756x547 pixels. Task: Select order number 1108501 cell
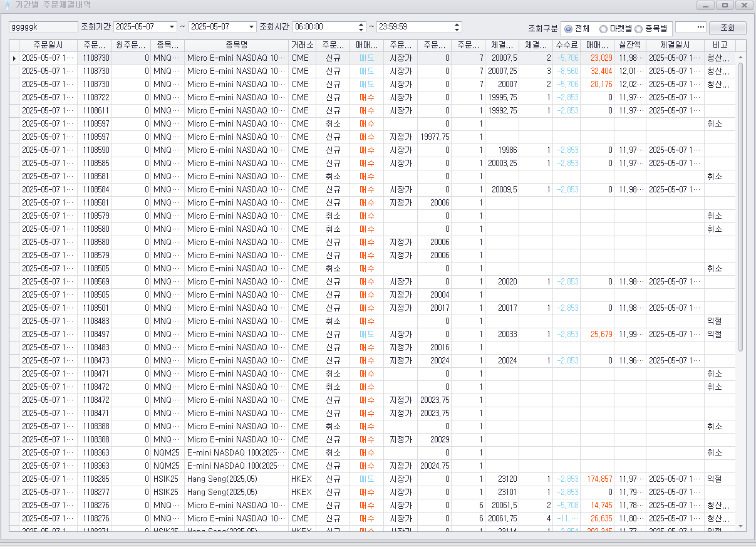coord(96,308)
